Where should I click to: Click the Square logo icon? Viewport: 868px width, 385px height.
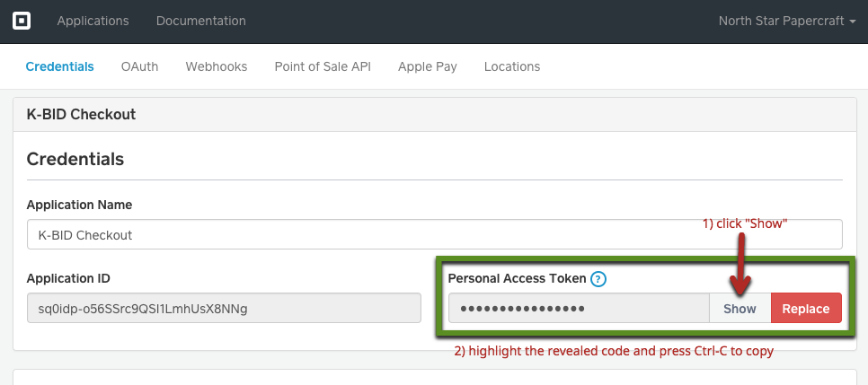(22, 21)
